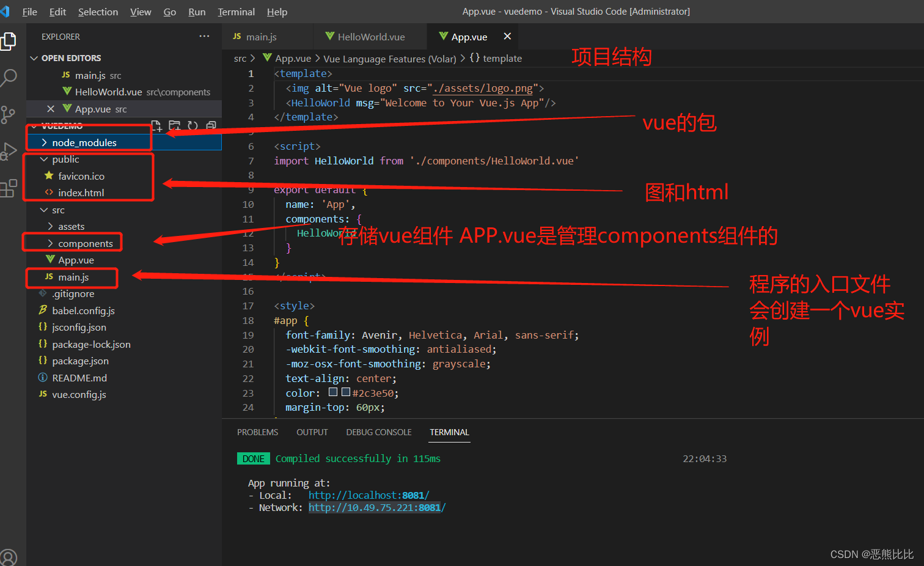Select the TERMINAL panel tab

click(449, 432)
